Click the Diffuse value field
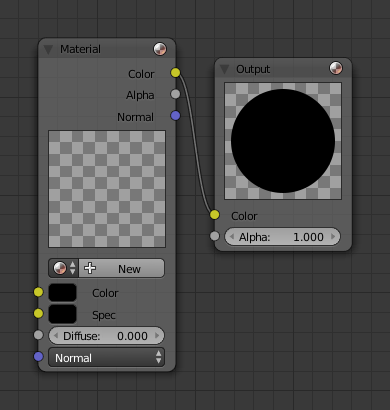The height and width of the screenshot is (410, 390). (x=106, y=336)
